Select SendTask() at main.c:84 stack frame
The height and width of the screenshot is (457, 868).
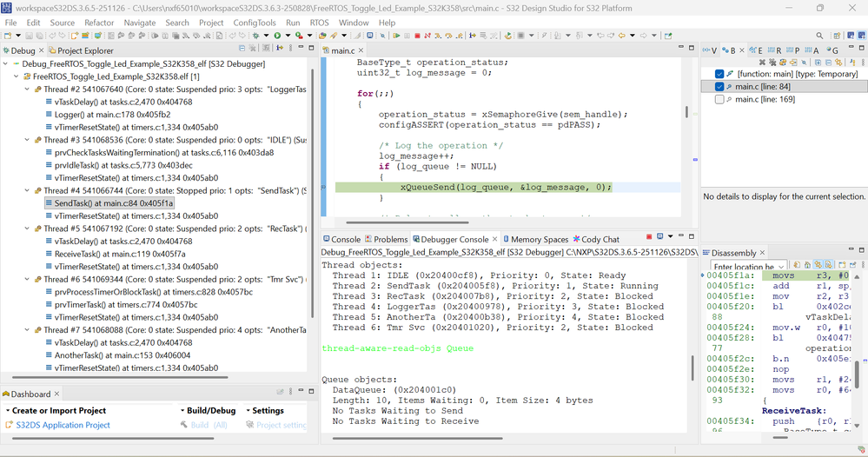tap(109, 203)
